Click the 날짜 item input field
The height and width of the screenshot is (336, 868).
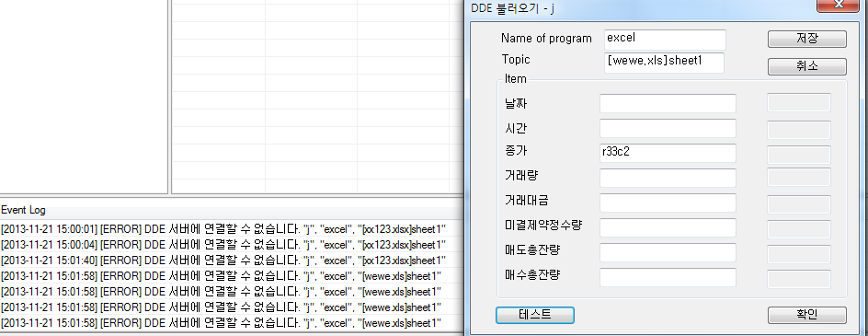pyautogui.click(x=668, y=103)
